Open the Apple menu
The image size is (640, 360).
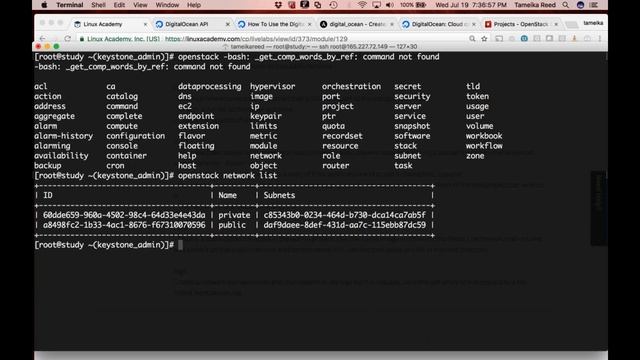[44, 5]
